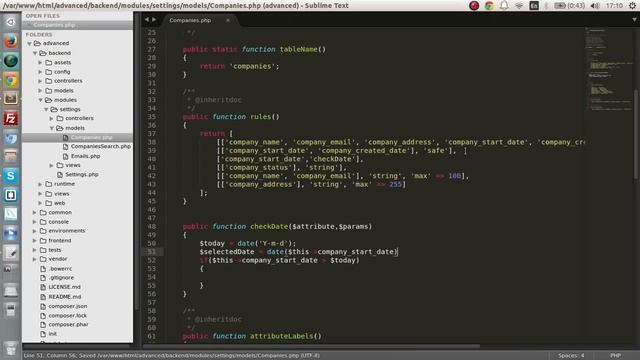Change PHP syntax in status bar
The height and width of the screenshot is (360, 640).
click(616, 356)
